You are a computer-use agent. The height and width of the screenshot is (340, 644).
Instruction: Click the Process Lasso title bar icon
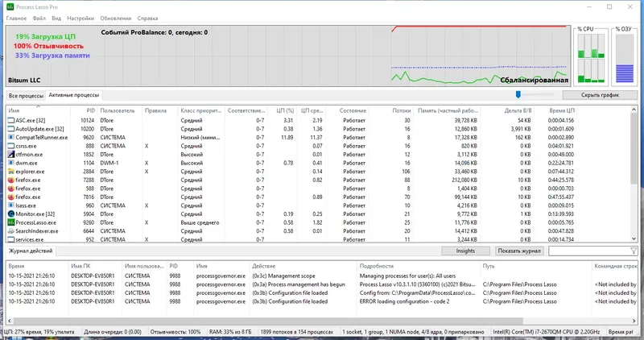(10, 6)
